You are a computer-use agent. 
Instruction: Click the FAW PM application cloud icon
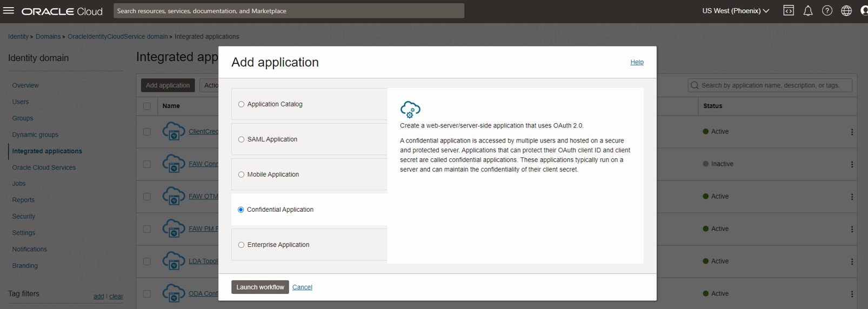tap(173, 229)
